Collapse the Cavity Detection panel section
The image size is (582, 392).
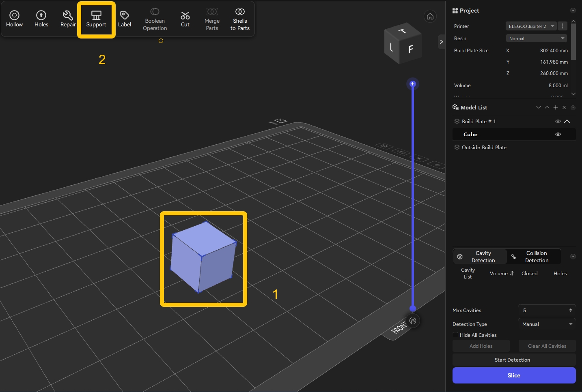tap(573, 256)
